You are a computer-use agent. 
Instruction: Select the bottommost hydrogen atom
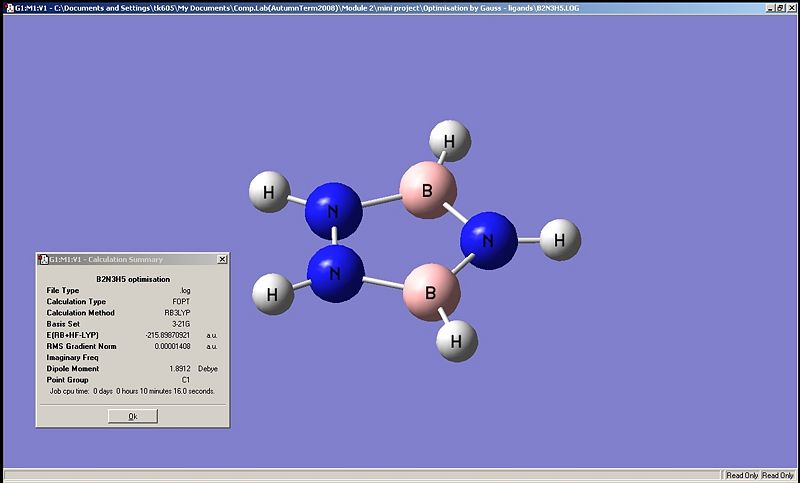click(456, 341)
